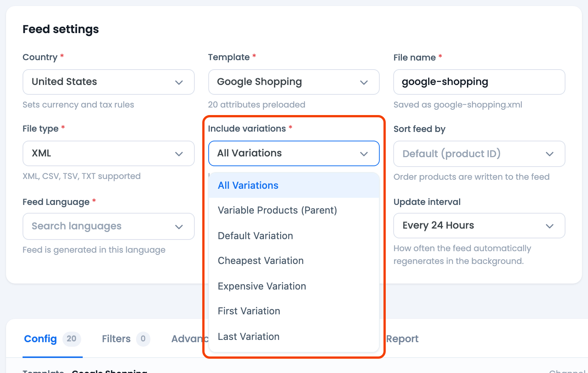The image size is (588, 373).
Task: Open the Sort feed by dropdown
Action: point(479,154)
